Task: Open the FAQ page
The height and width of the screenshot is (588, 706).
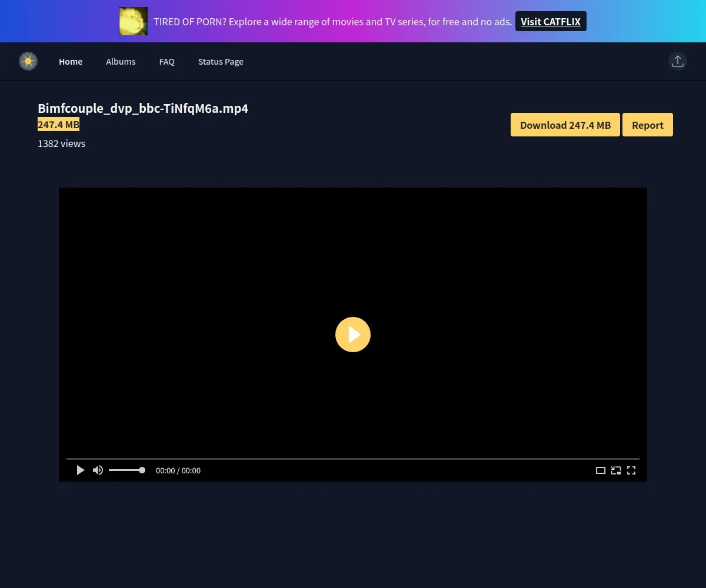Action: click(167, 62)
